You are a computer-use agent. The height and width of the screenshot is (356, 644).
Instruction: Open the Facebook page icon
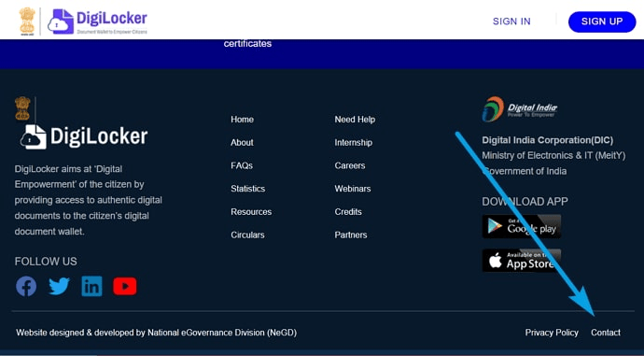tap(26, 286)
